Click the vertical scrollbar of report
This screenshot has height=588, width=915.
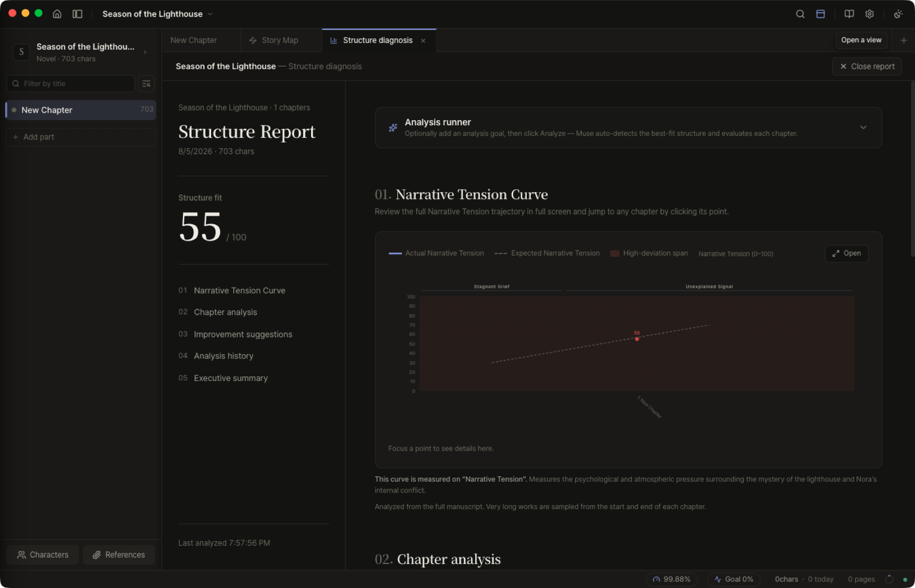coord(912,169)
